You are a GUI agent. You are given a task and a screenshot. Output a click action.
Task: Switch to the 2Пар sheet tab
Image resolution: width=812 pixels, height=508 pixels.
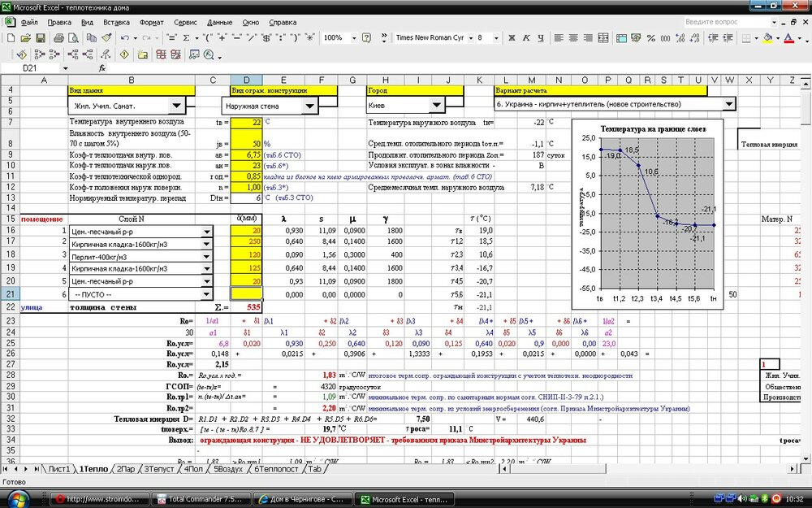pos(124,469)
